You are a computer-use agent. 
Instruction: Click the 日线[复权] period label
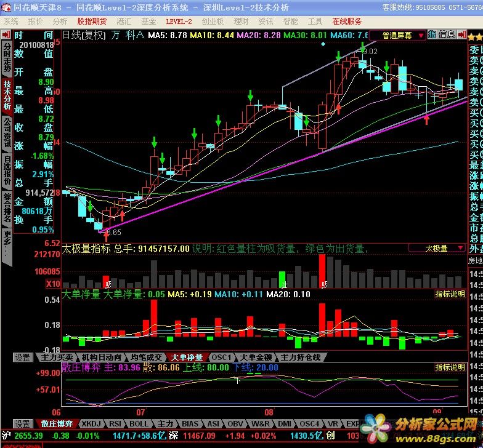point(84,35)
